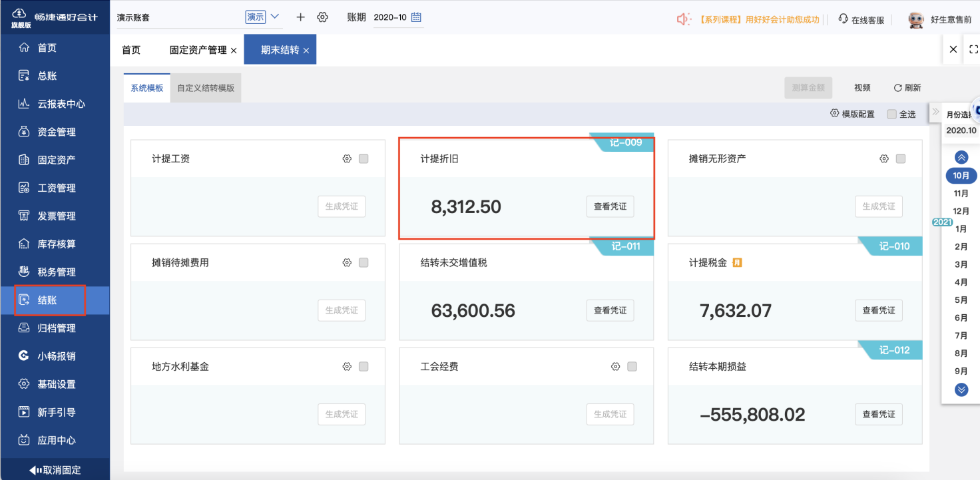The image size is (980, 480).
Task: View voucher for 计提折旧 via 查看凭证
Action: coord(610,206)
